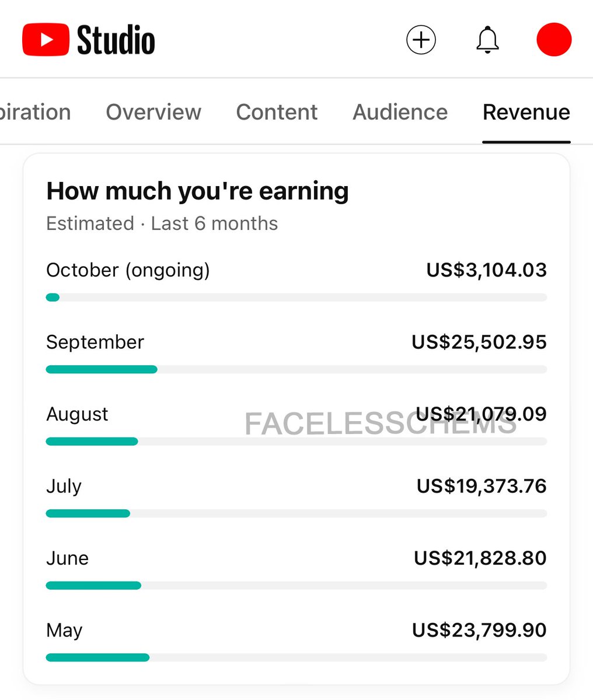Click the US$3,104.03 October amount

[x=486, y=270]
